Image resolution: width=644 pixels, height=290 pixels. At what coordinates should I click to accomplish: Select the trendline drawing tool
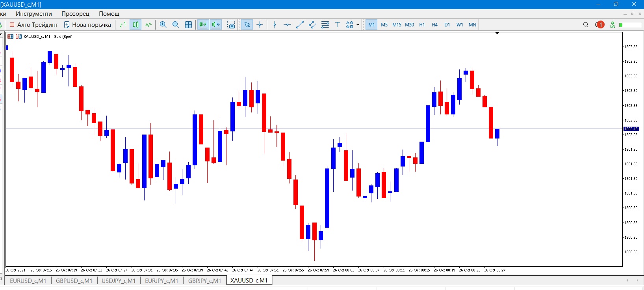click(x=300, y=24)
